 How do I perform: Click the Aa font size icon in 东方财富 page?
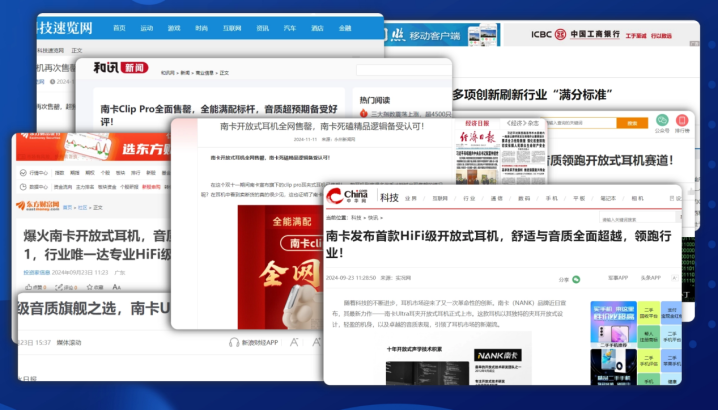pos(116,287)
